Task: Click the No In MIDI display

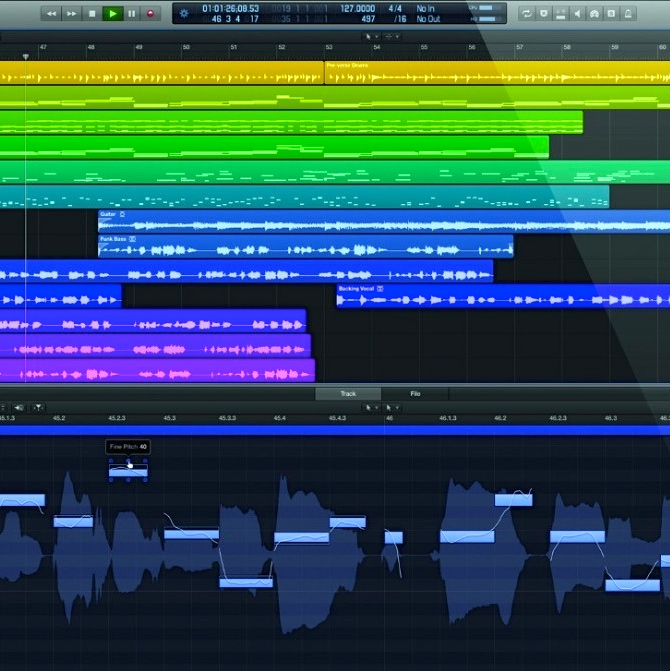Action: point(425,9)
